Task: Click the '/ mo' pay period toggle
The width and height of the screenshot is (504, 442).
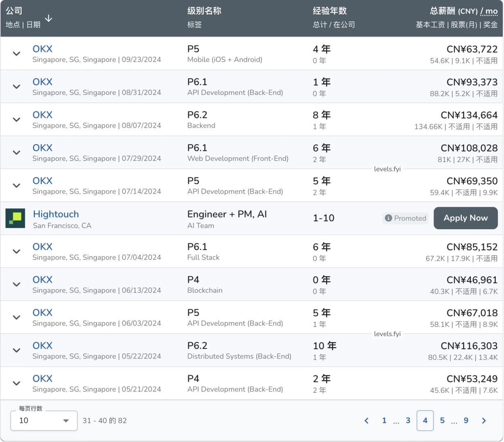Action: (x=489, y=11)
